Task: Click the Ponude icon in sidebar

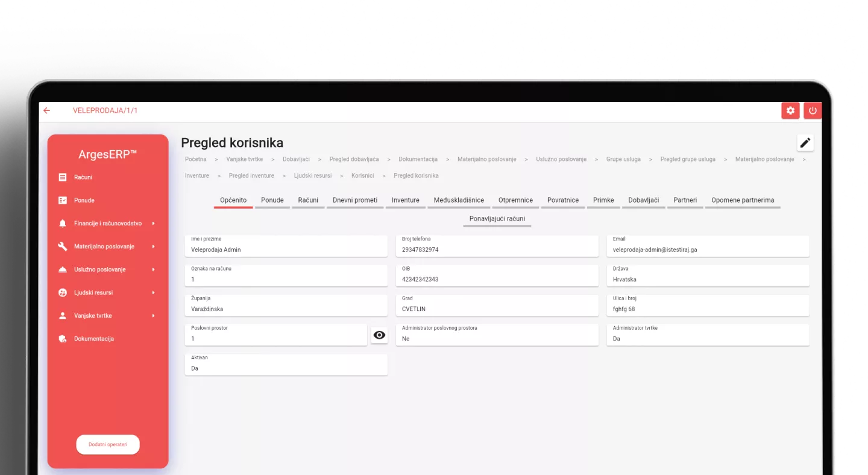Action: coord(63,200)
